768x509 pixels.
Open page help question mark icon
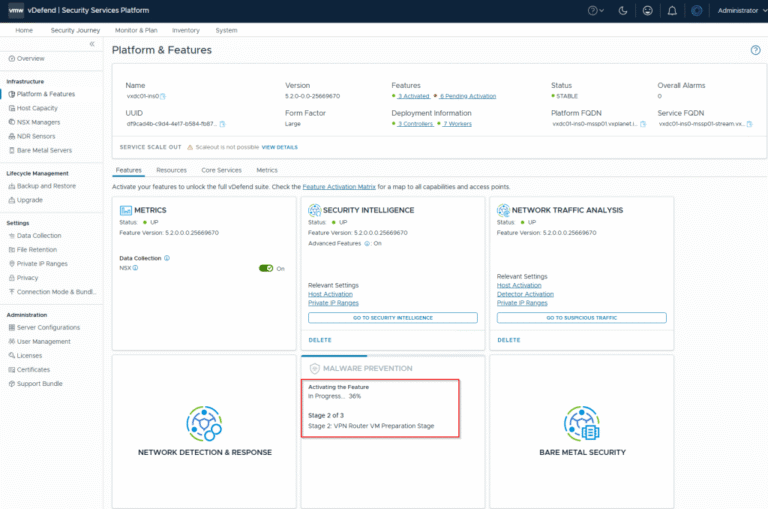(755, 50)
